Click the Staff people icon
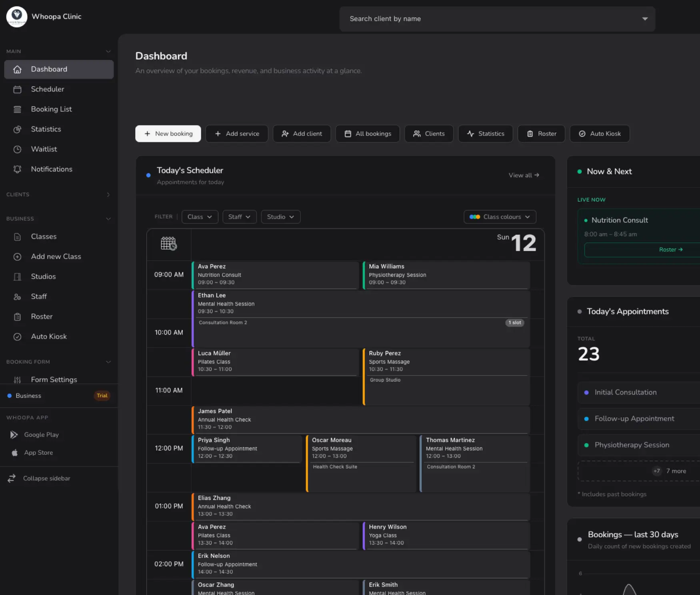 pyautogui.click(x=17, y=297)
